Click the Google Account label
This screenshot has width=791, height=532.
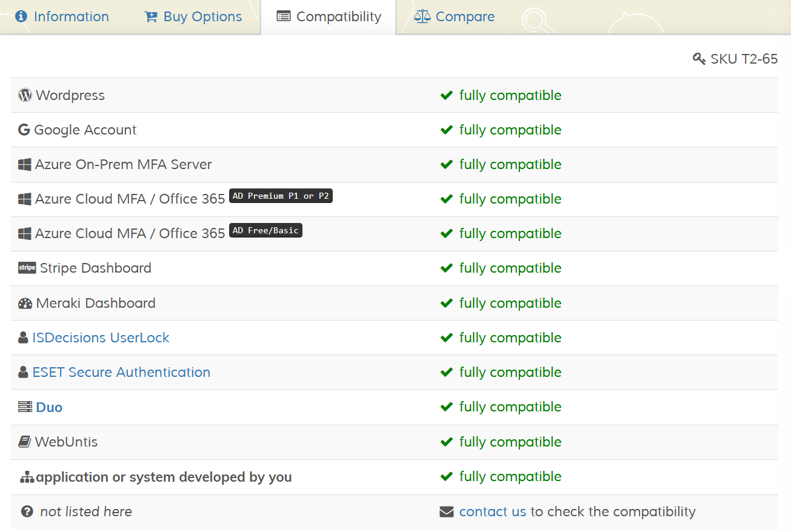tap(85, 130)
